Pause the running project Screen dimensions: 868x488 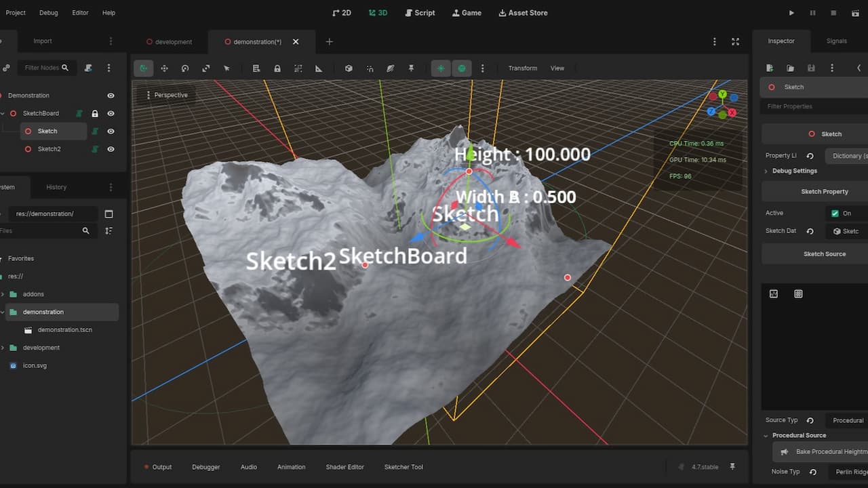click(812, 13)
